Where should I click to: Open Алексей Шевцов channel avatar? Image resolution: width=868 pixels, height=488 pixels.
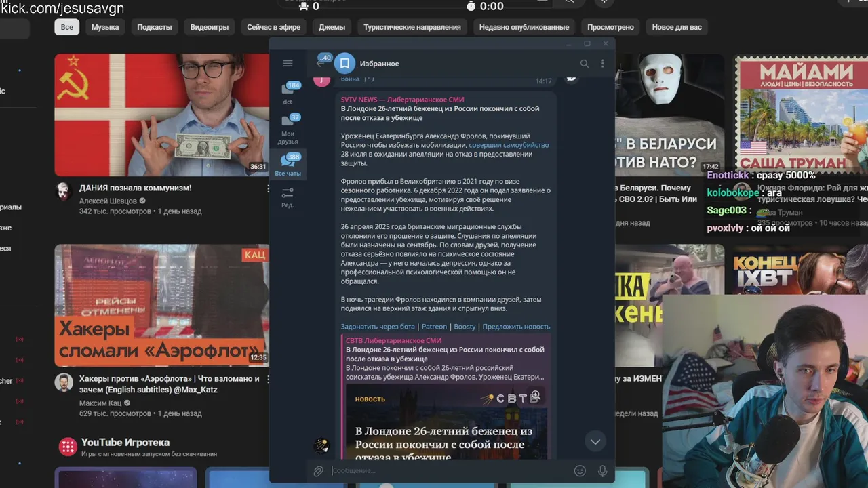tap(64, 191)
